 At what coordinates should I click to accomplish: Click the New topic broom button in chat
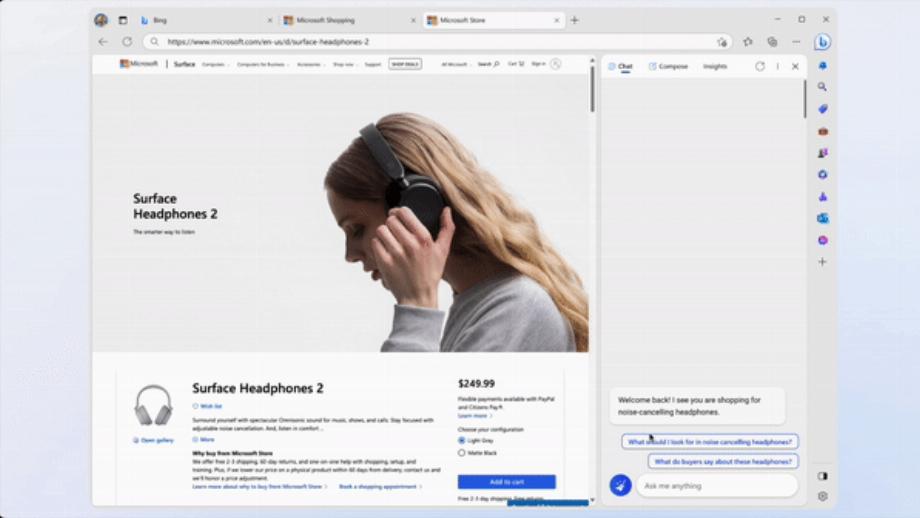point(620,485)
